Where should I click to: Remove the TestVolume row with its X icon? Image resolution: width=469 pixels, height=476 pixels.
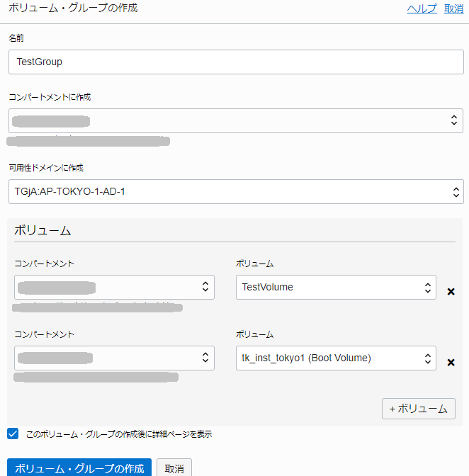click(451, 292)
